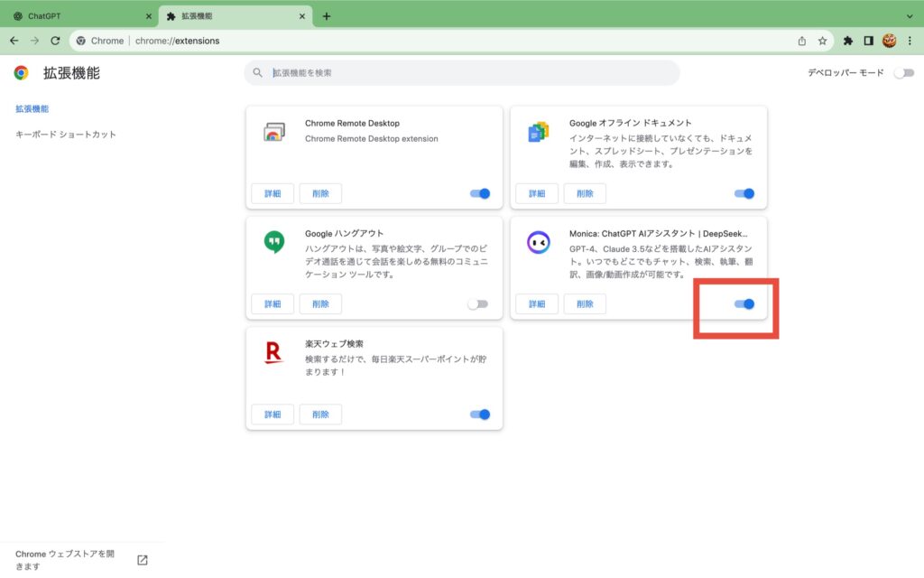Click the external-link icon for Chrome ウェブストア
Screen dimensions: 924x578
(x=143, y=560)
